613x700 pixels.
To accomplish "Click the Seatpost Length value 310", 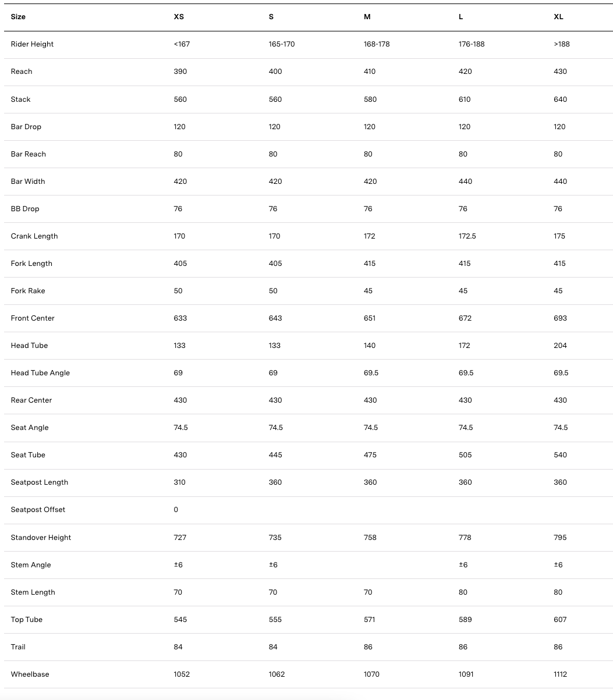I will [x=180, y=482].
